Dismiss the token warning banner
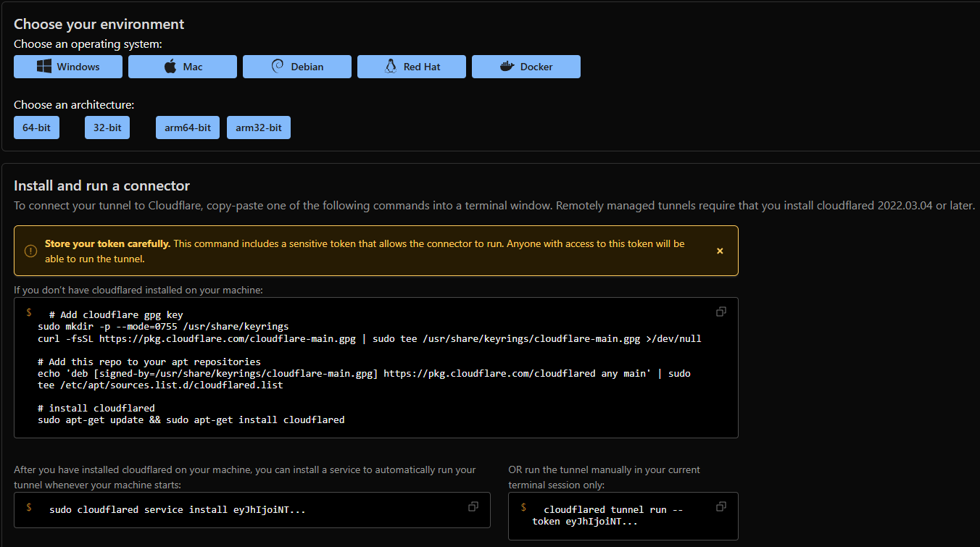 [x=720, y=251]
